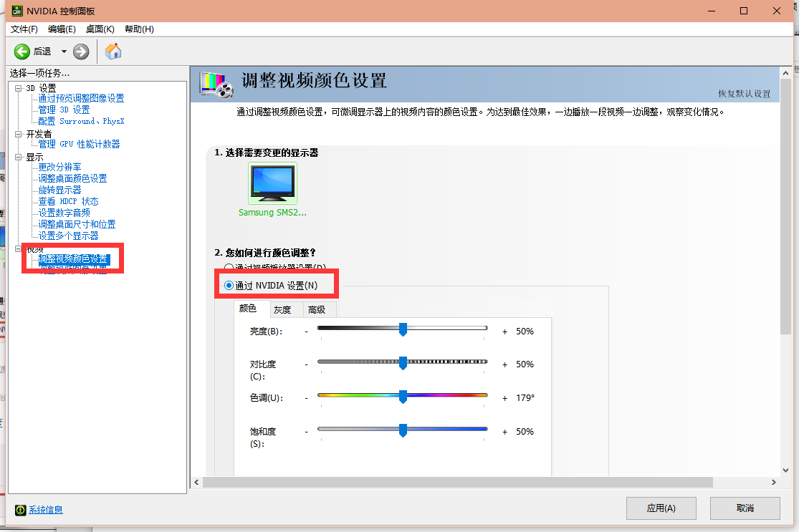Click the brightness plus sign icon
Viewport: 799px width, 532px height.
(504, 332)
